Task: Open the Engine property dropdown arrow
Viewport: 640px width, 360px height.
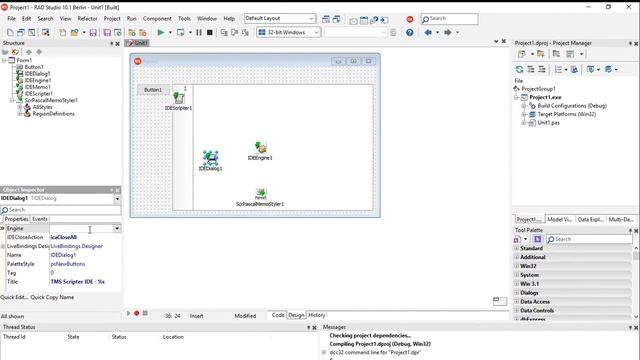Action: point(117,229)
